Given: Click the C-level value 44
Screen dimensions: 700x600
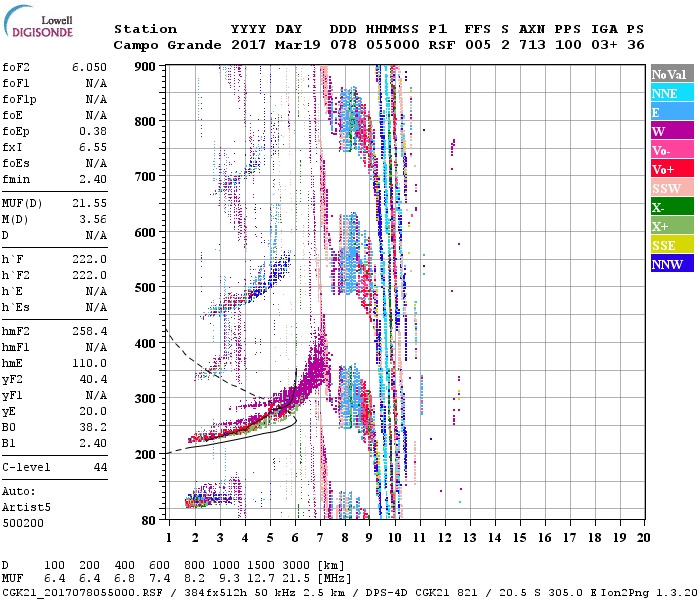Looking at the screenshot, I should pyautogui.click(x=98, y=467).
